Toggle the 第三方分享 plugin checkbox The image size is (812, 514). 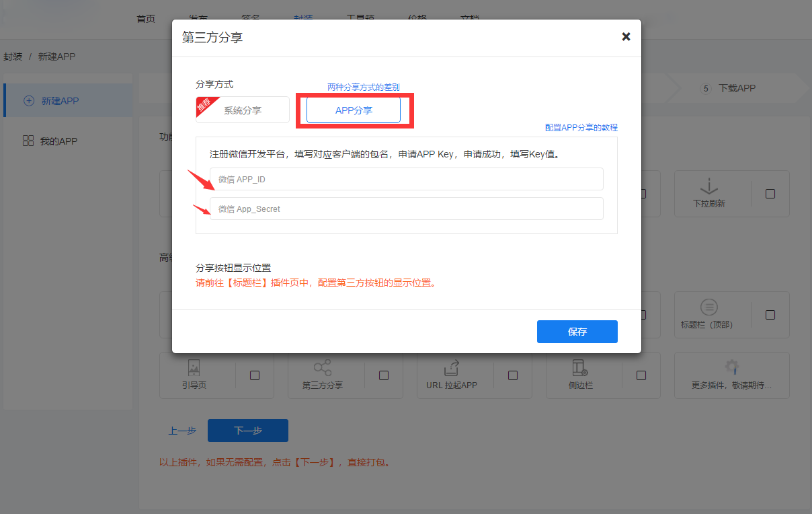point(384,375)
